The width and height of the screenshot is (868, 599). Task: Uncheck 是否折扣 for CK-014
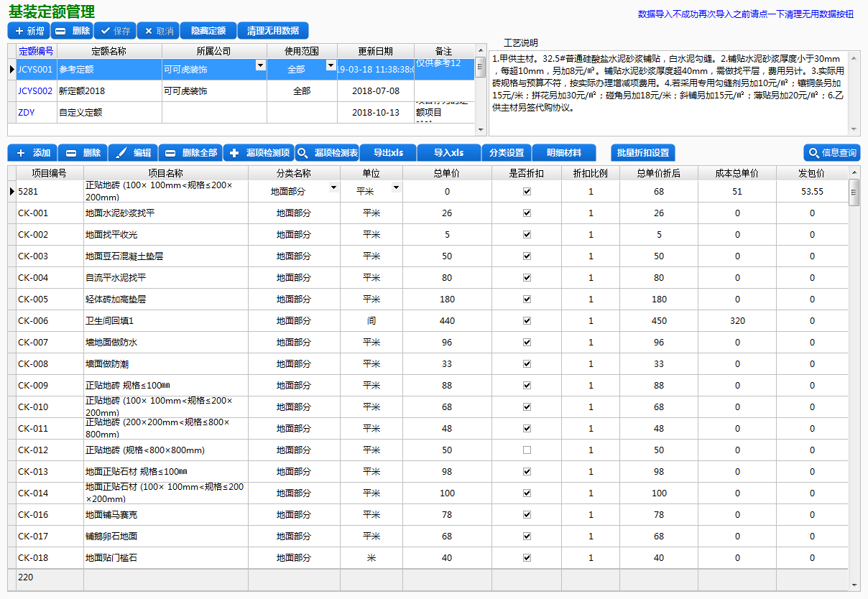pyautogui.click(x=527, y=493)
